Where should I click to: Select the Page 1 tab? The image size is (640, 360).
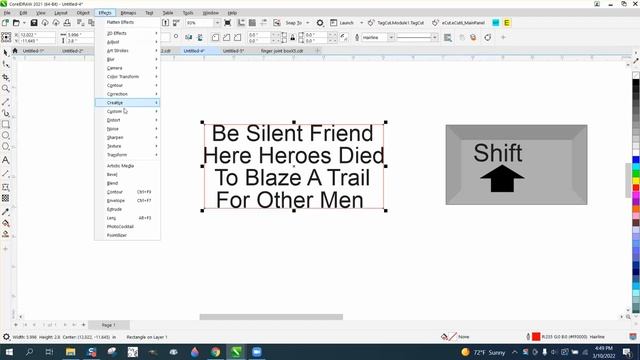pos(109,325)
